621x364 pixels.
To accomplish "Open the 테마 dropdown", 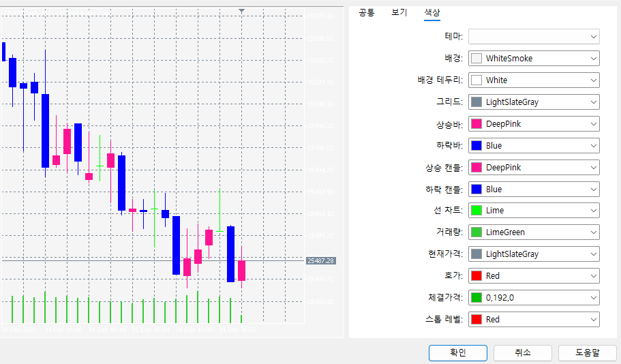I will coord(534,36).
